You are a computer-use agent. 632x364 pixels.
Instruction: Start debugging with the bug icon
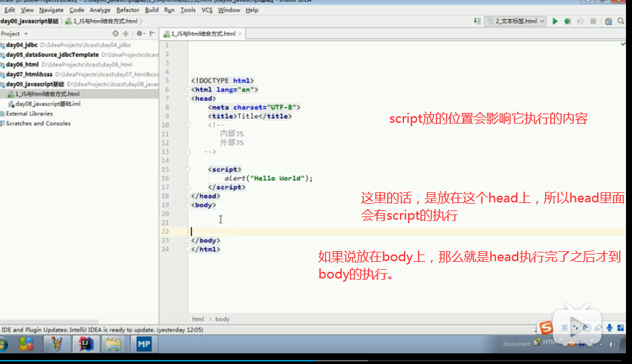(x=568, y=21)
